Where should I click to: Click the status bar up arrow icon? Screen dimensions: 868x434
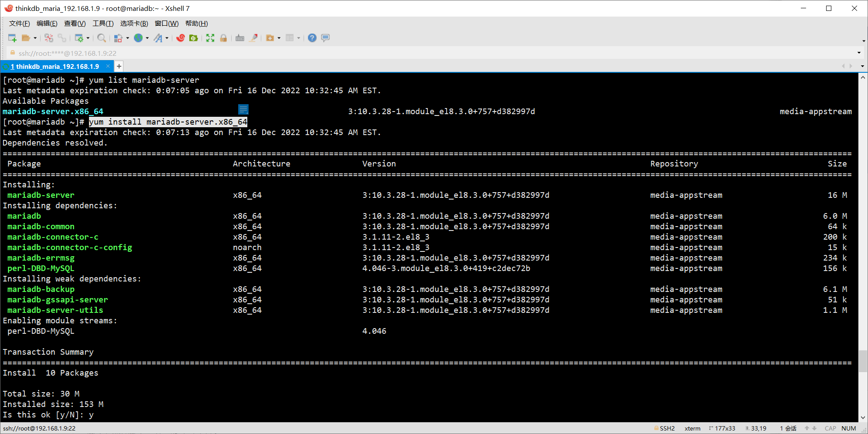coord(807,428)
